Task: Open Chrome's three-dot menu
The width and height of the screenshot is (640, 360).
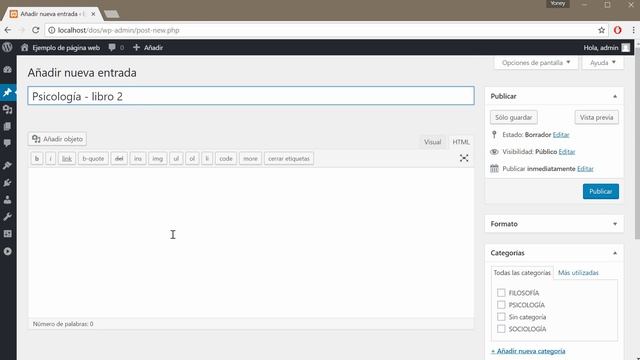Action: (x=633, y=30)
